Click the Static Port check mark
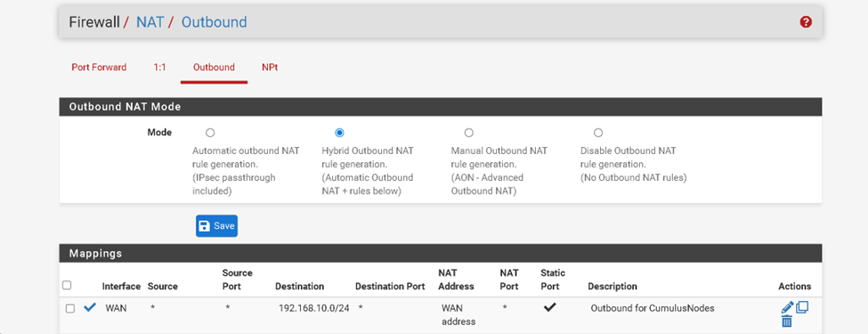Image resolution: width=868 pixels, height=334 pixels. coord(549,308)
